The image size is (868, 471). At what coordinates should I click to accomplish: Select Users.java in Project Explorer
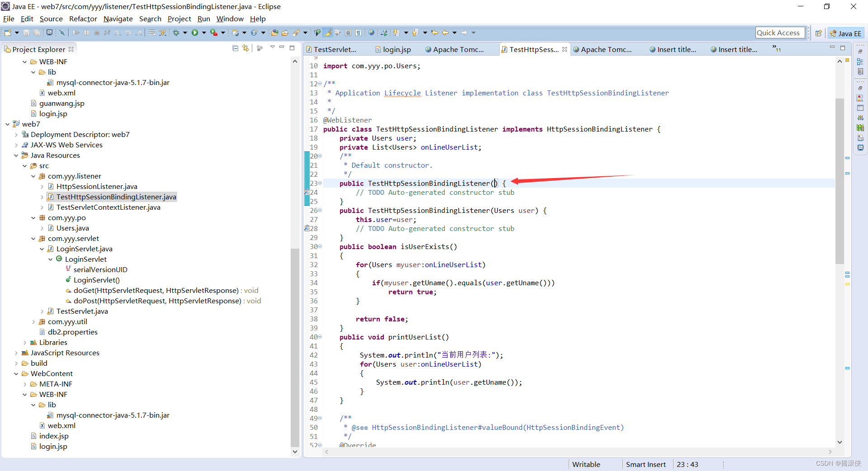click(73, 228)
